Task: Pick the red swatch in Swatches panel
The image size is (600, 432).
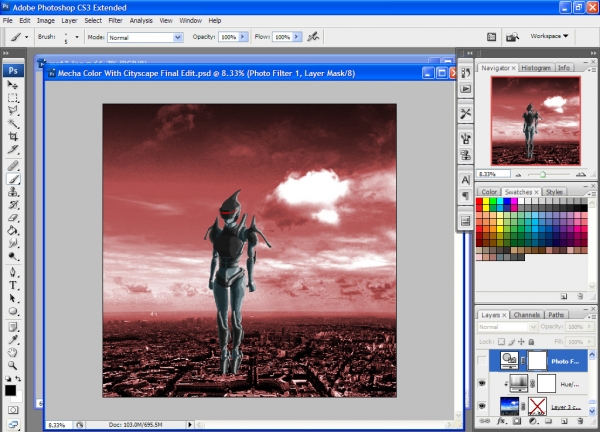Action: [x=479, y=201]
